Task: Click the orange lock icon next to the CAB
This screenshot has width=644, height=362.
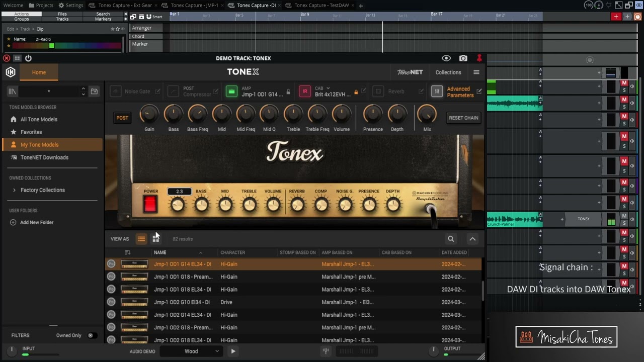Action: (x=356, y=92)
